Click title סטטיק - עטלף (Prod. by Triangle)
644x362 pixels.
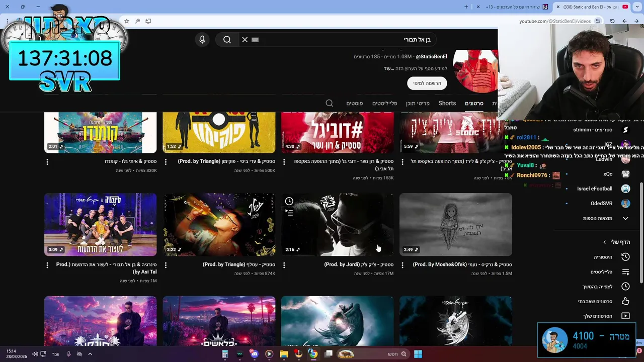239,264
